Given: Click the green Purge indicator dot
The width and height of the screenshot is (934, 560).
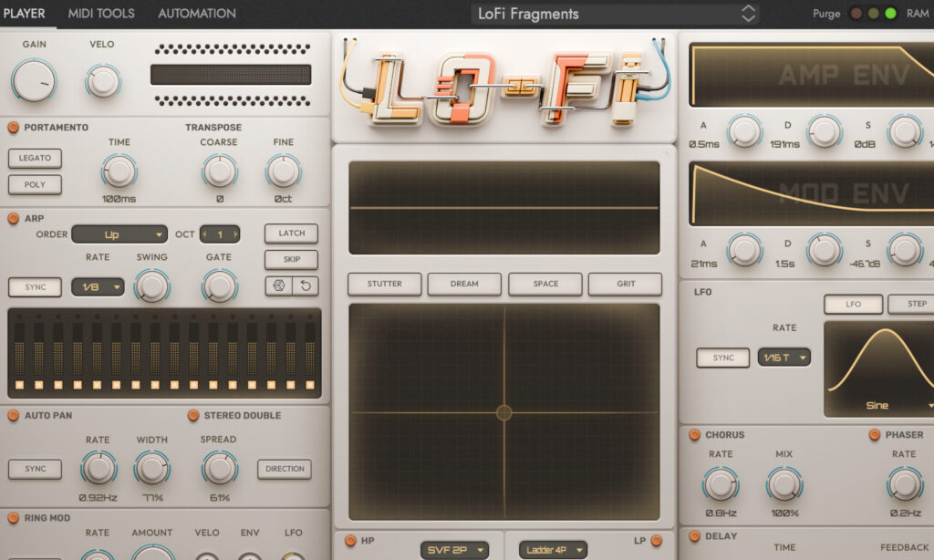Looking at the screenshot, I should [x=890, y=14].
